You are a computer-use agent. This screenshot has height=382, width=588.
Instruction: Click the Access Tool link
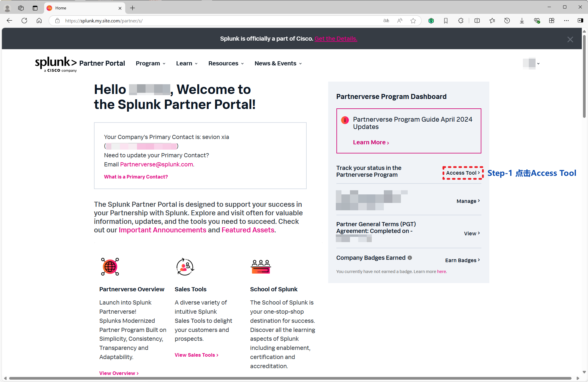pyautogui.click(x=462, y=173)
